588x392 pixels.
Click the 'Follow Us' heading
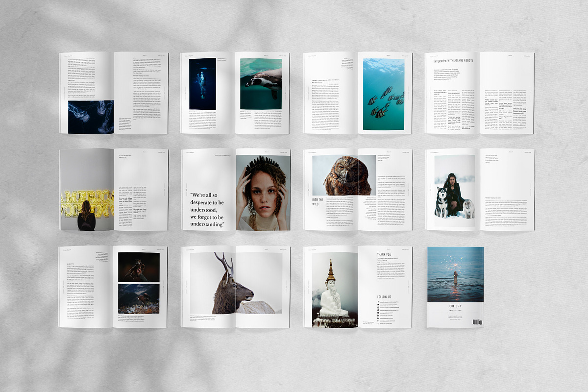(384, 297)
